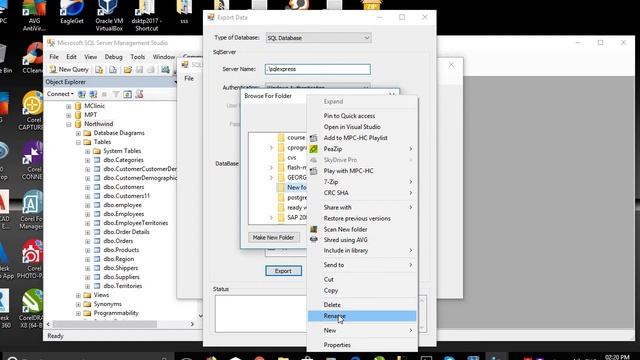
Task: Select the dbo.Suppliers table
Action: point(122,277)
